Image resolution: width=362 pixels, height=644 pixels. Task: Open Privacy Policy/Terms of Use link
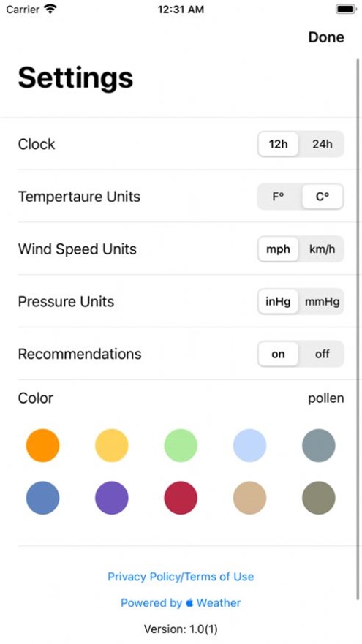click(181, 577)
